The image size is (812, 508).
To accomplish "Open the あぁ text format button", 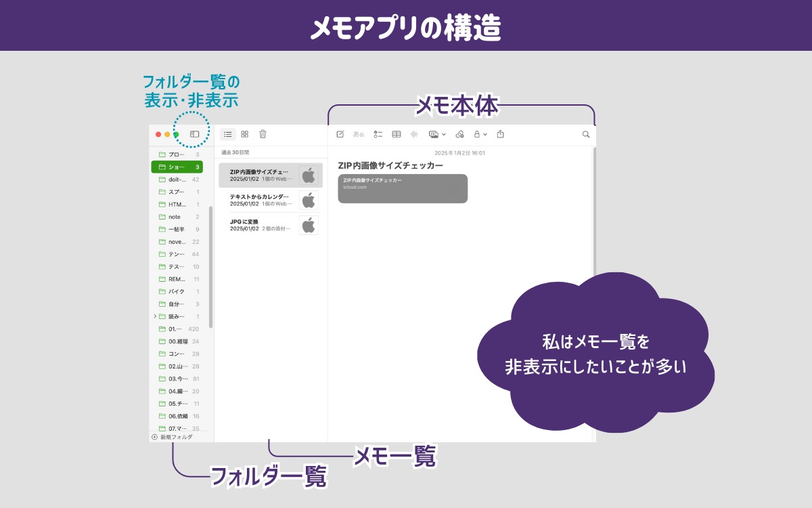I will coord(359,134).
